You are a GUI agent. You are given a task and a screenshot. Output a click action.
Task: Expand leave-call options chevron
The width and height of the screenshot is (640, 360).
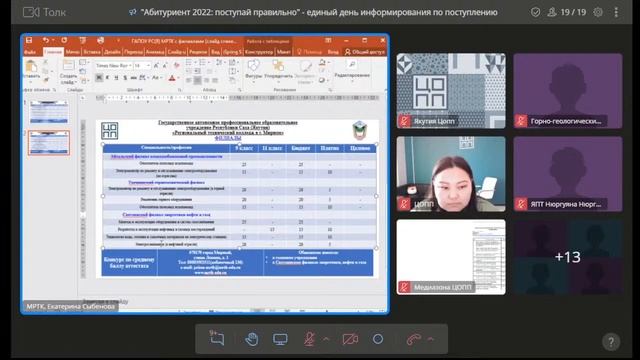click(x=431, y=339)
